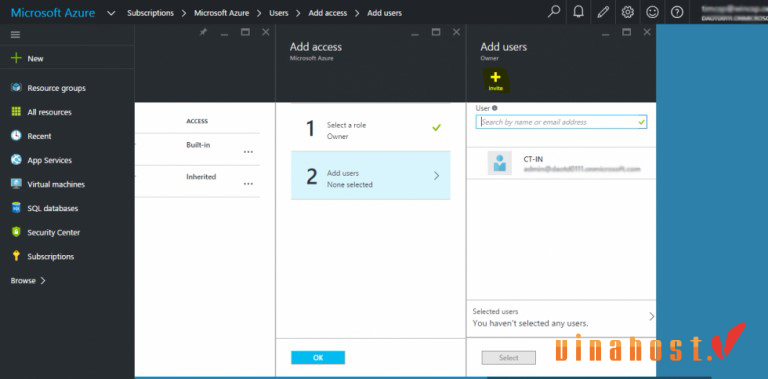Click the info icon next to User
The image size is (768, 379).
coord(495,108)
